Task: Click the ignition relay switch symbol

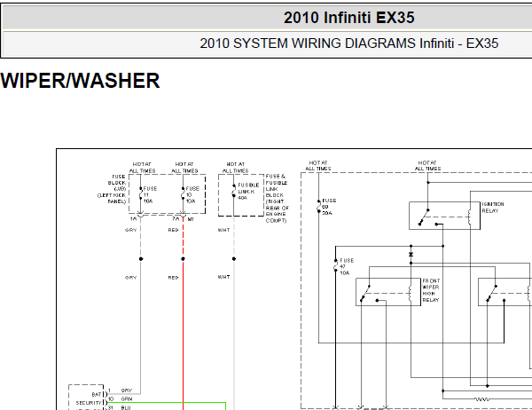Action: [424, 217]
